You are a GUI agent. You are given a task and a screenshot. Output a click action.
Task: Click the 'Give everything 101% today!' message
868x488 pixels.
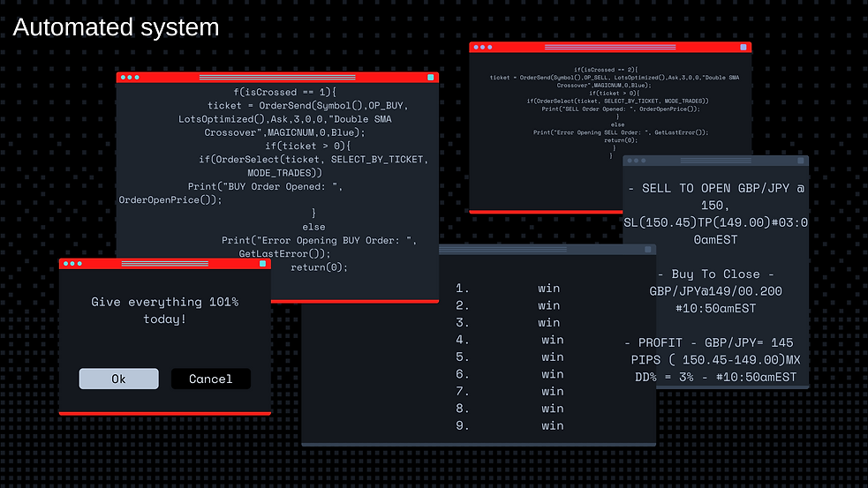[x=164, y=310]
